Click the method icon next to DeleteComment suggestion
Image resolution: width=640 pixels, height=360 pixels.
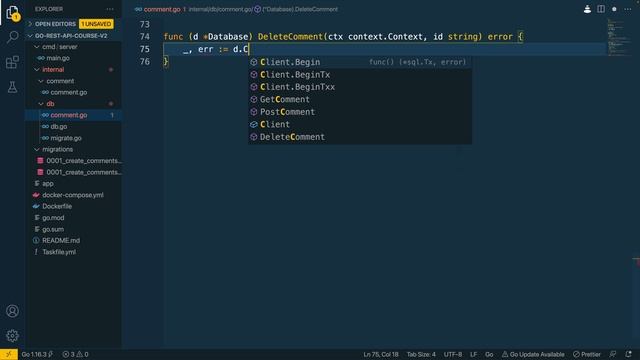(x=253, y=137)
